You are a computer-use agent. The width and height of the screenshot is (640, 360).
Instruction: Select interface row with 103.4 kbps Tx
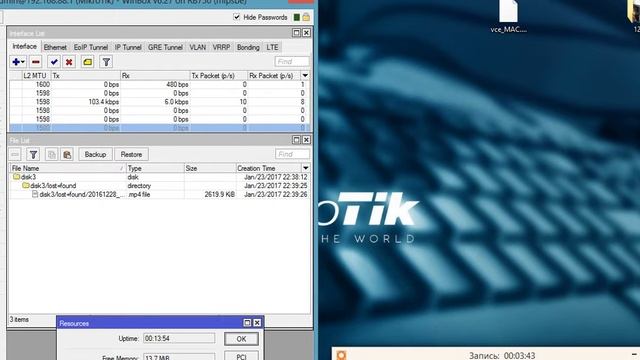click(159, 102)
